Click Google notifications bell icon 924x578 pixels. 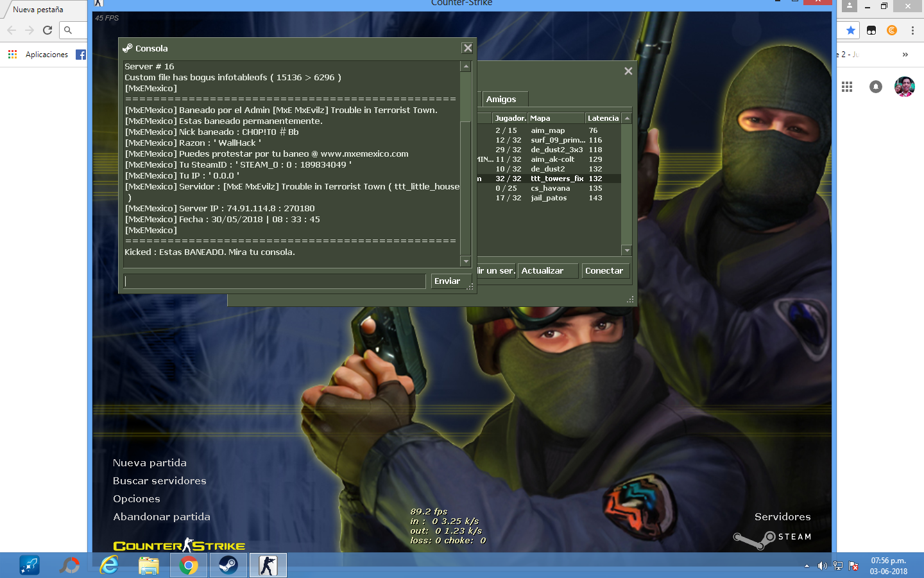pyautogui.click(x=876, y=87)
